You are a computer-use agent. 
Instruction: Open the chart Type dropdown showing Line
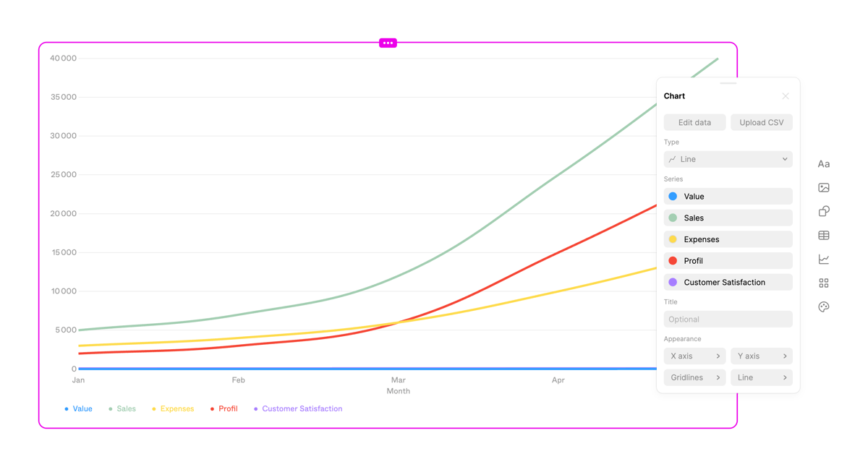728,159
